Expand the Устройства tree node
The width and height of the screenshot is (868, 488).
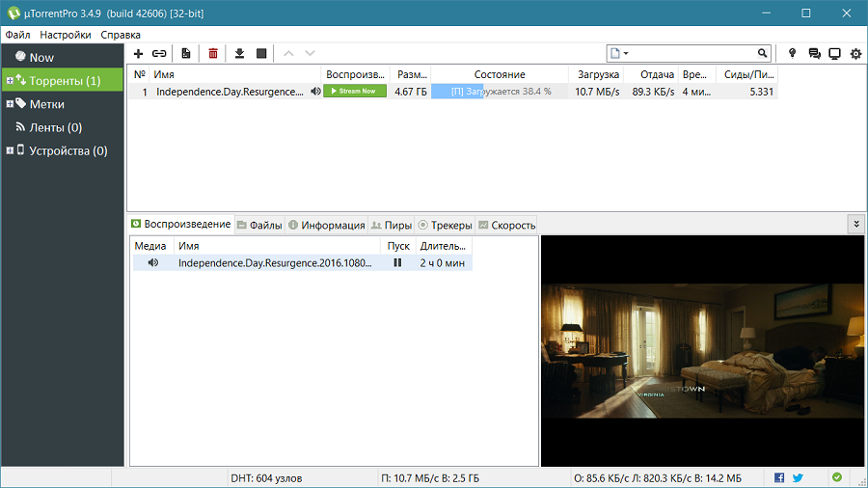pos(10,150)
